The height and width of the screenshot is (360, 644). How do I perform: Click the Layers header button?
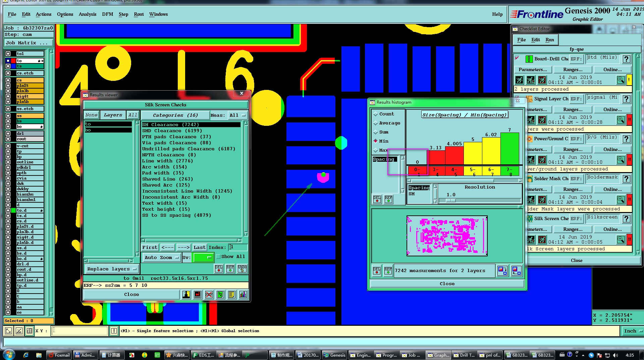pyautogui.click(x=113, y=115)
